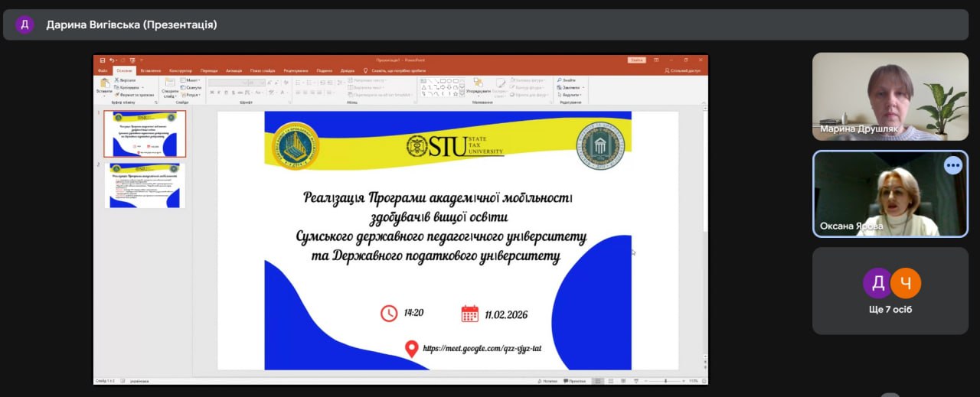Open the Файл menu tab
980x397 pixels.
103,70
